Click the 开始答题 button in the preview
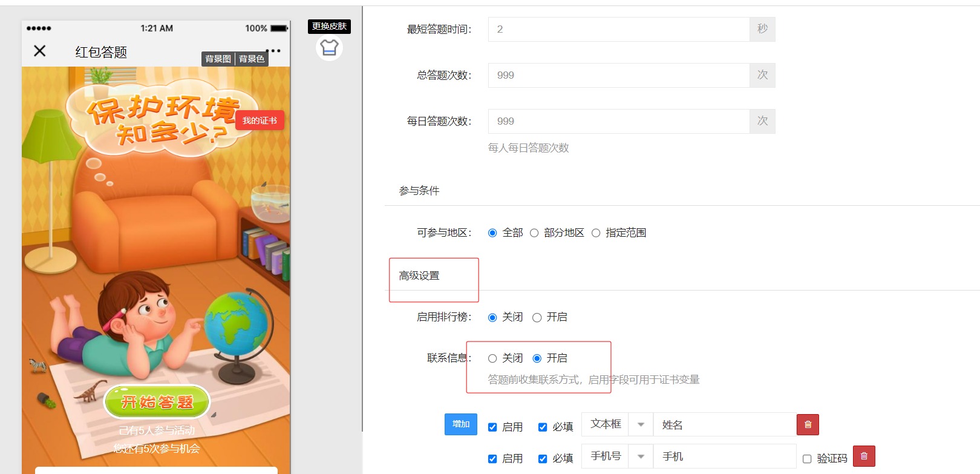This screenshot has height=474, width=980. 157,402
